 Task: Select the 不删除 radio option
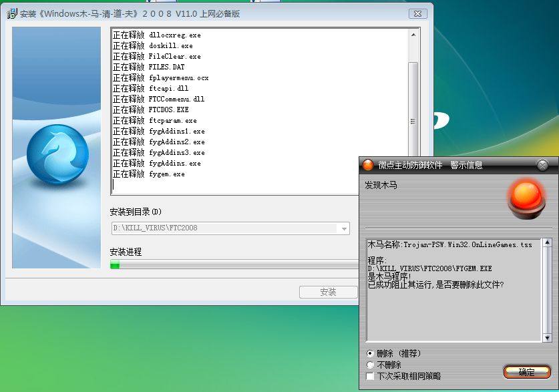[x=370, y=365]
